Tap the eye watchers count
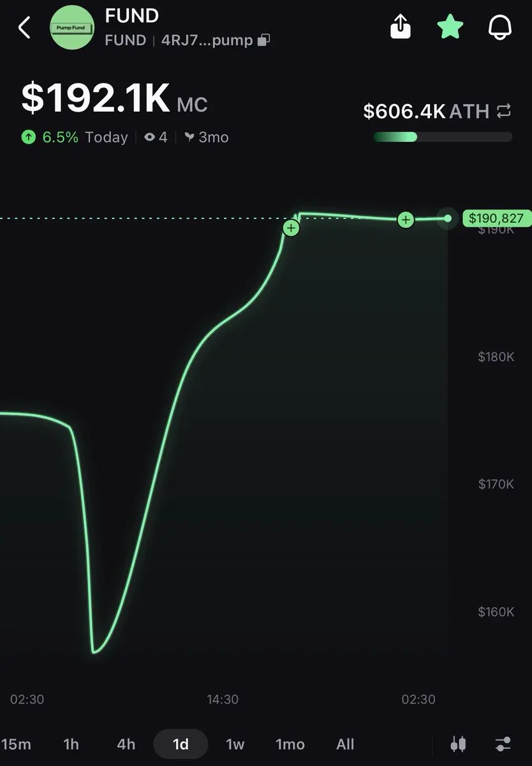This screenshot has width=532, height=766. click(156, 137)
